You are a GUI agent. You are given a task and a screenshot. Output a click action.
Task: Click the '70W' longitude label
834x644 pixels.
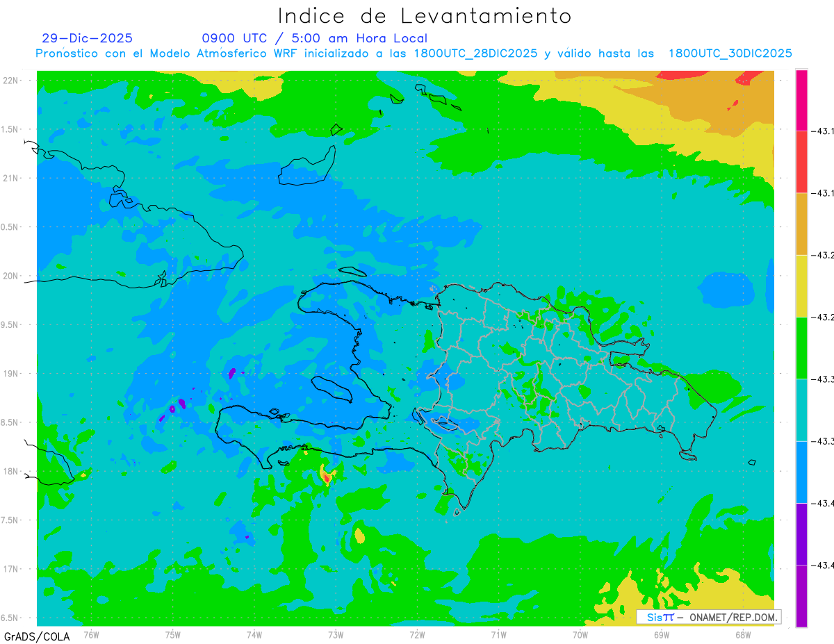(x=580, y=634)
